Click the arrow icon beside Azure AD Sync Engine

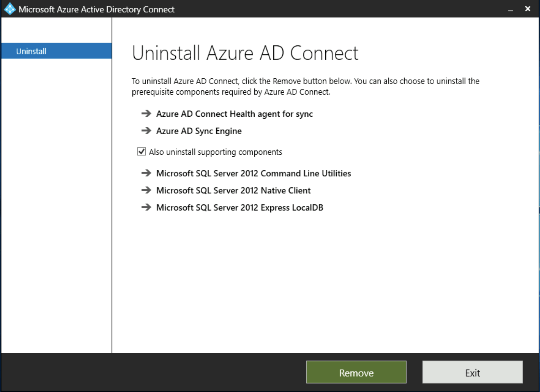point(146,131)
